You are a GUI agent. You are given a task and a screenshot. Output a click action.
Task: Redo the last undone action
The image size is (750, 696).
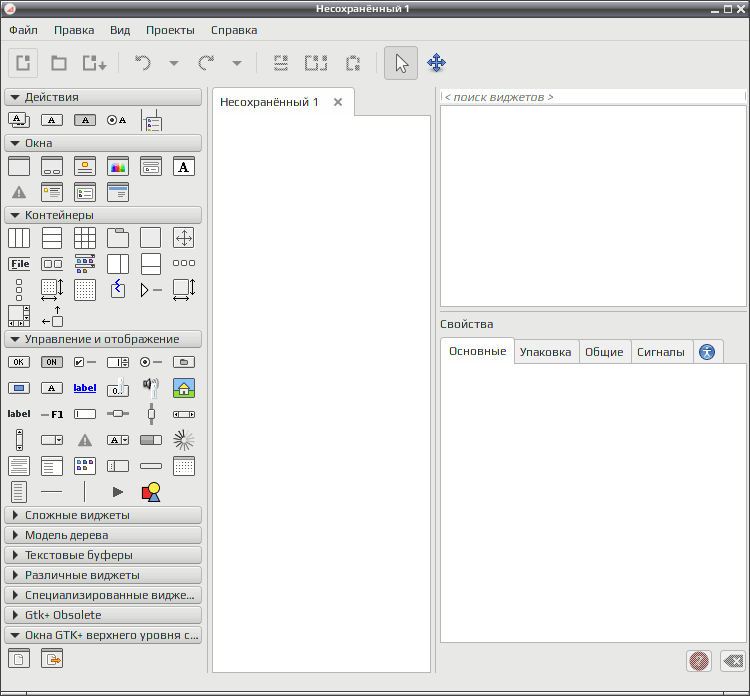coord(206,63)
